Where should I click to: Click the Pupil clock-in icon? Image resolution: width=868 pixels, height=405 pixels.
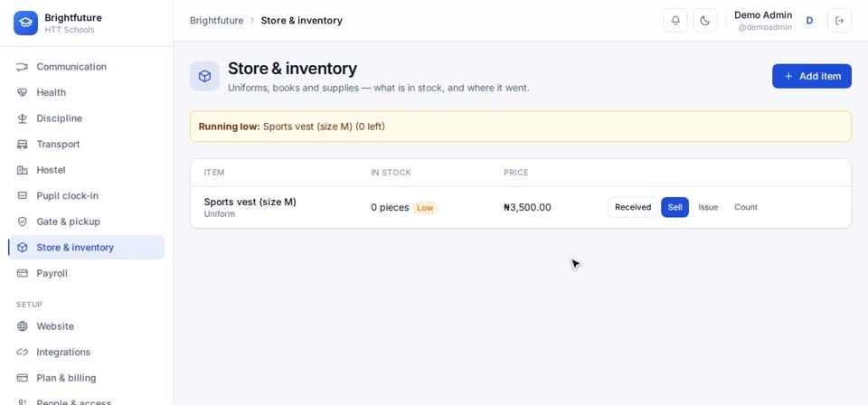22,196
